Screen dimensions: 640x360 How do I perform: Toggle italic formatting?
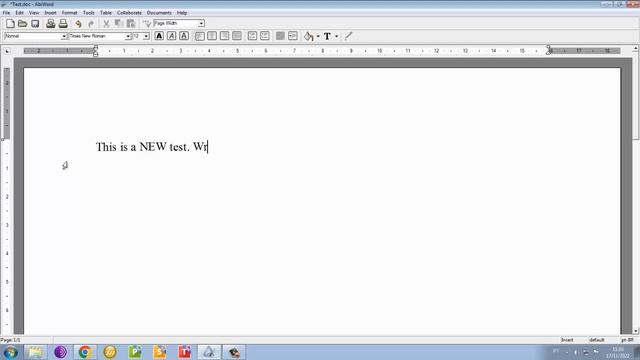[171, 36]
